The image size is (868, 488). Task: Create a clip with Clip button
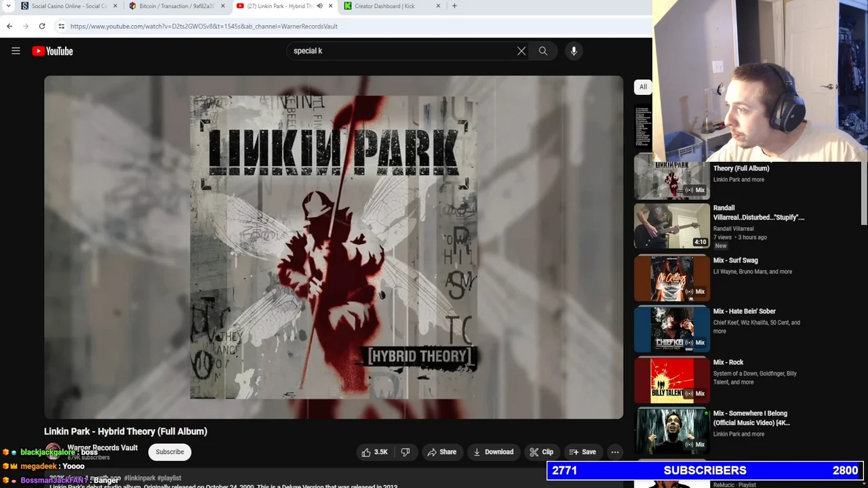pos(541,452)
